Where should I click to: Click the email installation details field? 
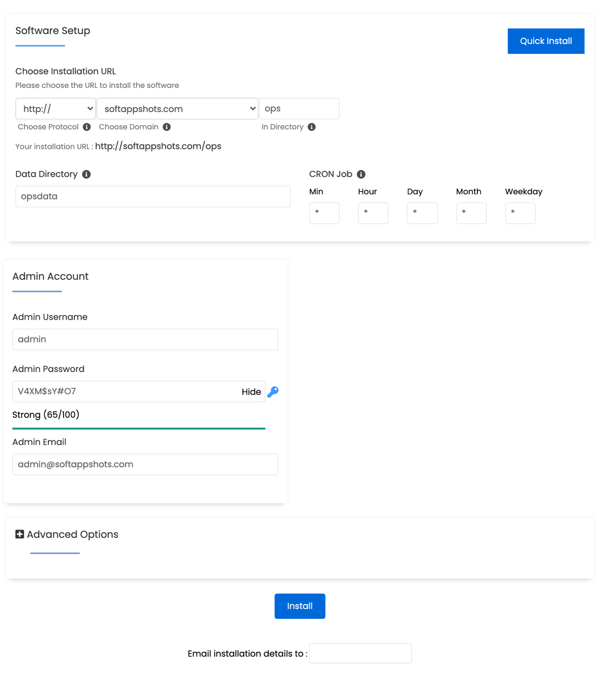(360, 653)
